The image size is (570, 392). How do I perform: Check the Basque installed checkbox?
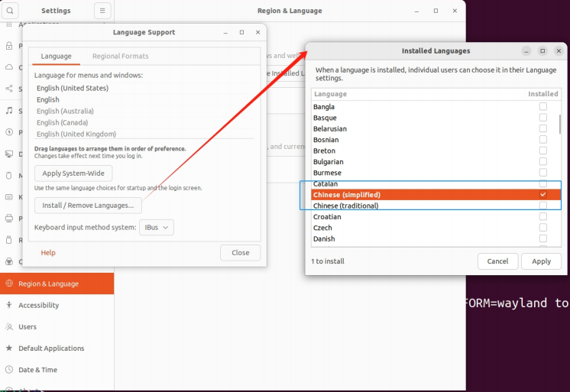[x=542, y=118]
